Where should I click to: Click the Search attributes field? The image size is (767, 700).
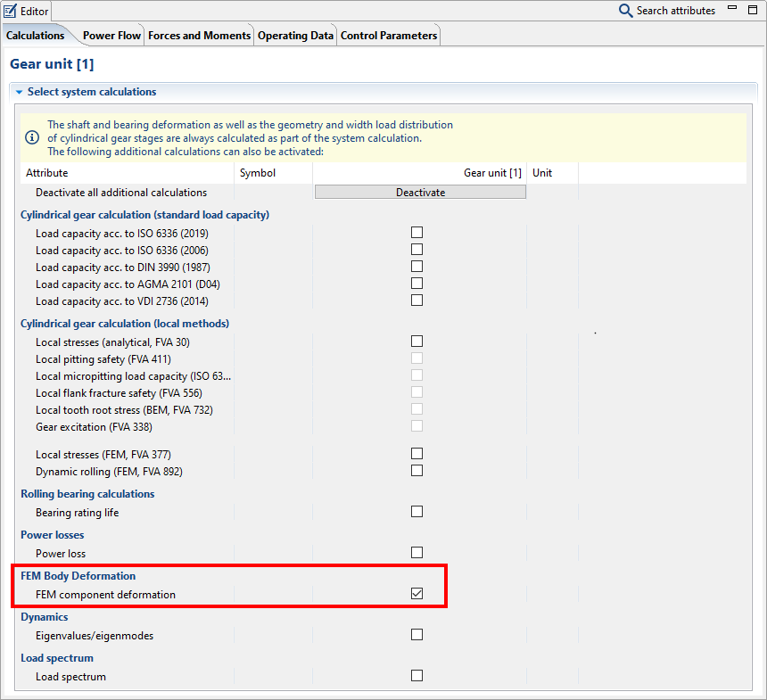pos(675,11)
